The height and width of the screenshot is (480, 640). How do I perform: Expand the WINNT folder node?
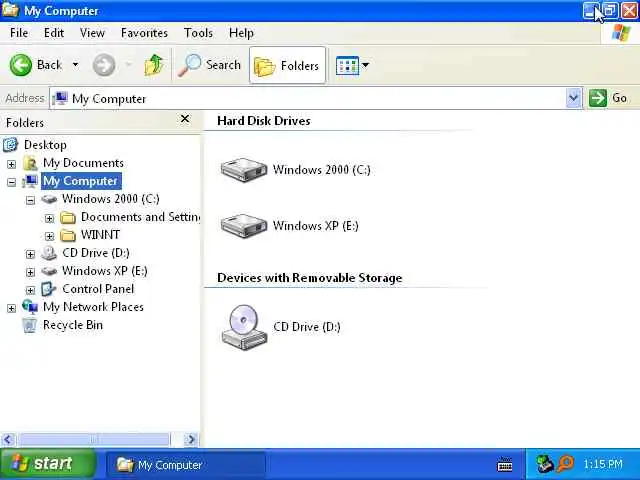coord(49,236)
